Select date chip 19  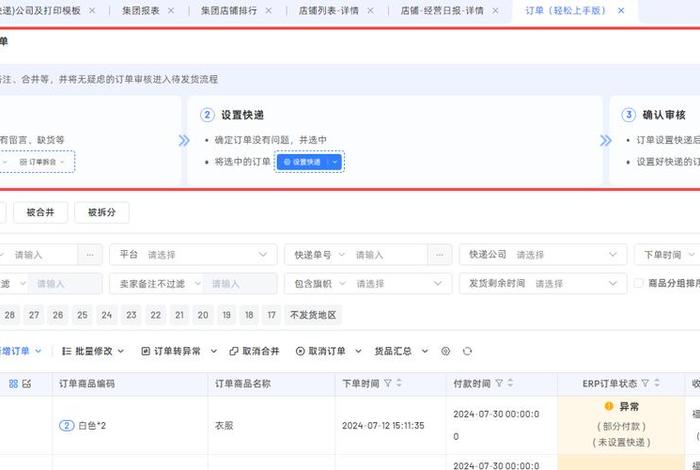(x=227, y=315)
